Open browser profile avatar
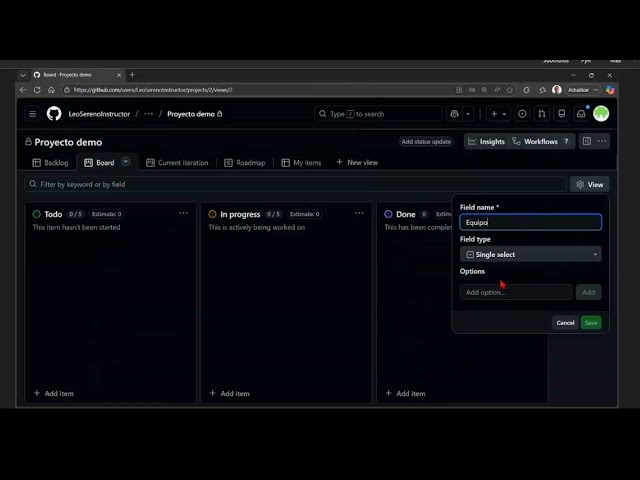This screenshot has width=640, height=480. 557,90
